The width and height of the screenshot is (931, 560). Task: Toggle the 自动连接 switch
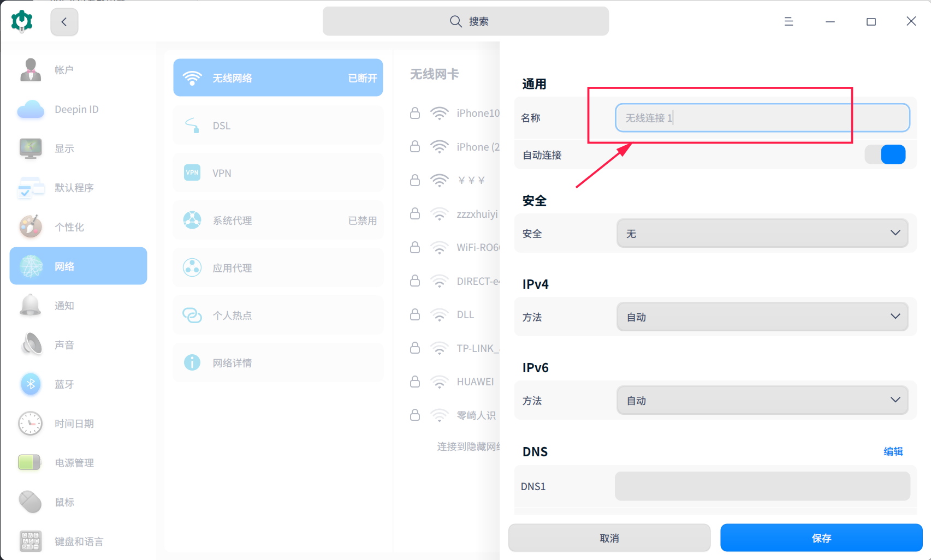point(885,155)
